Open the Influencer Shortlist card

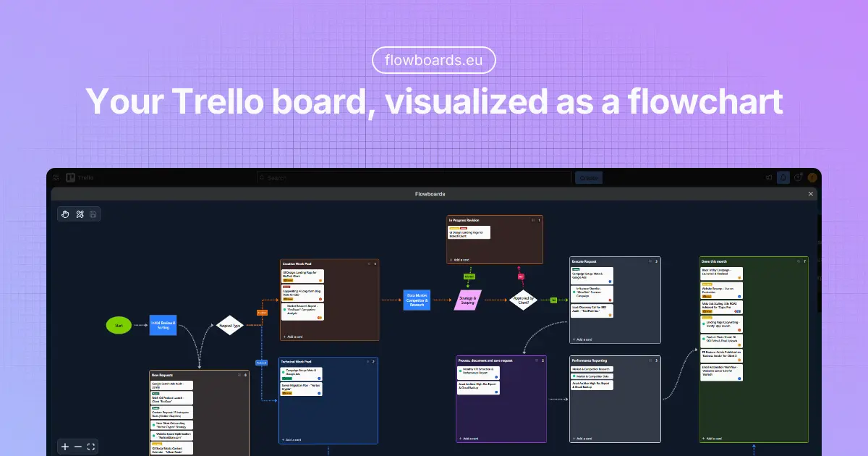(592, 294)
